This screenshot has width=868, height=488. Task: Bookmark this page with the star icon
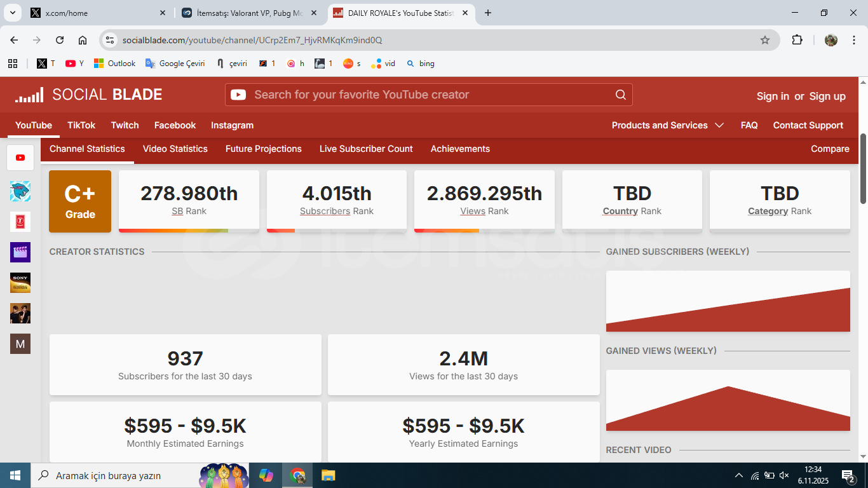tap(765, 40)
